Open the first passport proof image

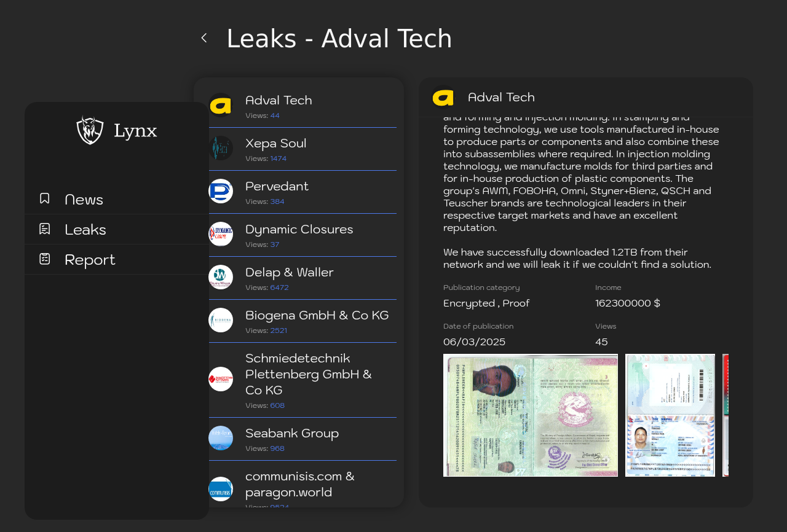531,415
